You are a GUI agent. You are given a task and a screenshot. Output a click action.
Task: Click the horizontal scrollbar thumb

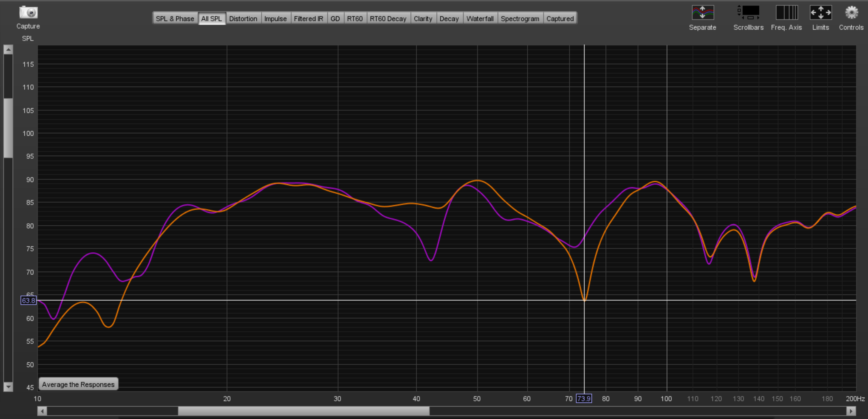tap(303, 411)
